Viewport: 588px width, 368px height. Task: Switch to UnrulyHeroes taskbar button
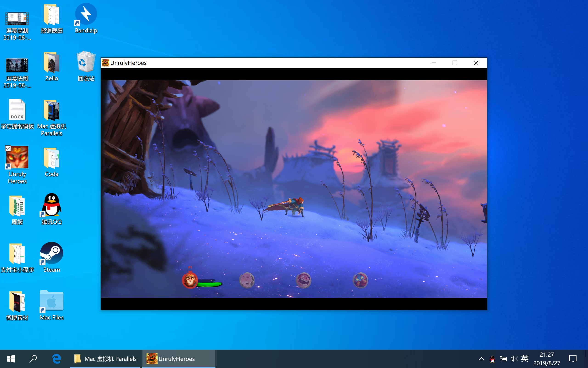[179, 359]
